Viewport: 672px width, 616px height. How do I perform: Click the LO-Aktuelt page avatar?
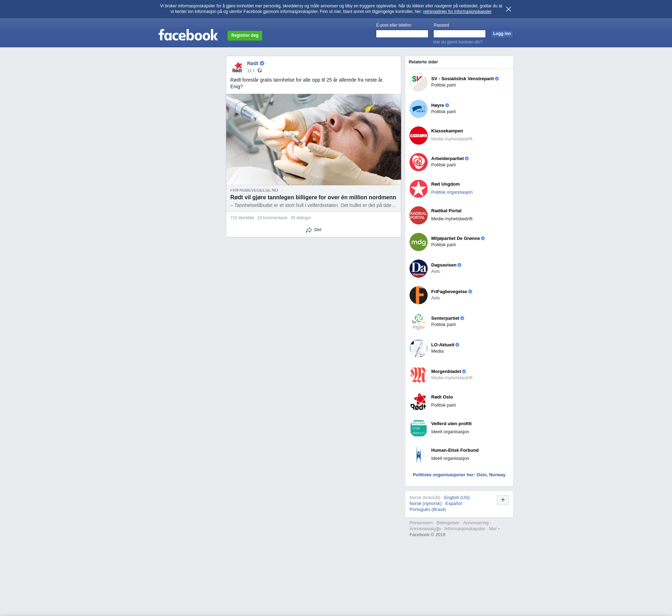(x=419, y=348)
